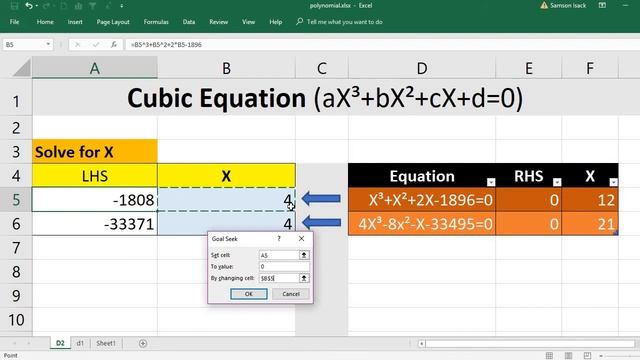Screen dimensions: 640x360
Task: Click the Cubic Equation title cell
Action: (325, 98)
